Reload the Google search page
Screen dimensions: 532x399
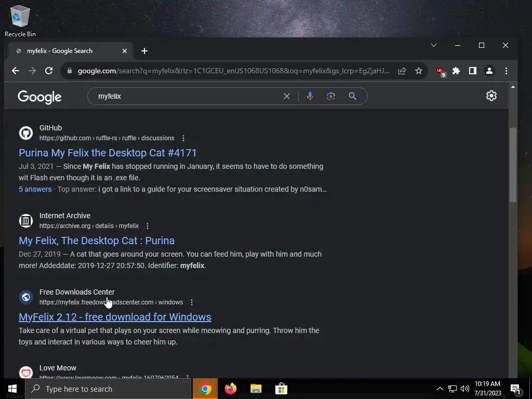tap(49, 71)
